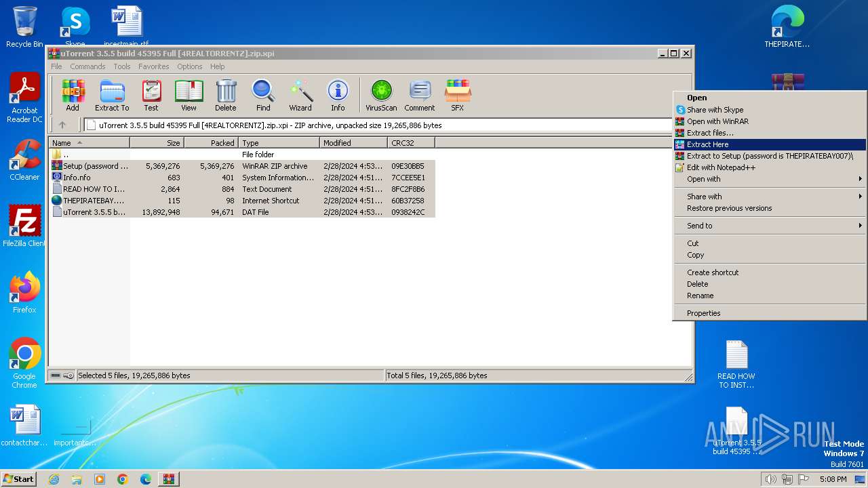Image resolution: width=868 pixels, height=488 pixels.
Task: Sort by Modified column header
Action: 353,143
